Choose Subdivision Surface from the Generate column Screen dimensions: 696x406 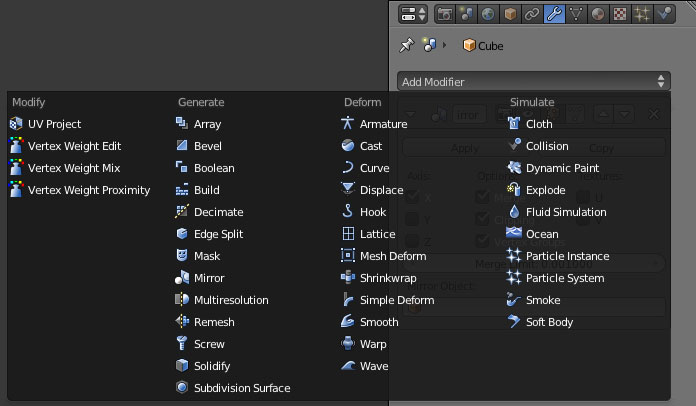coord(241,388)
